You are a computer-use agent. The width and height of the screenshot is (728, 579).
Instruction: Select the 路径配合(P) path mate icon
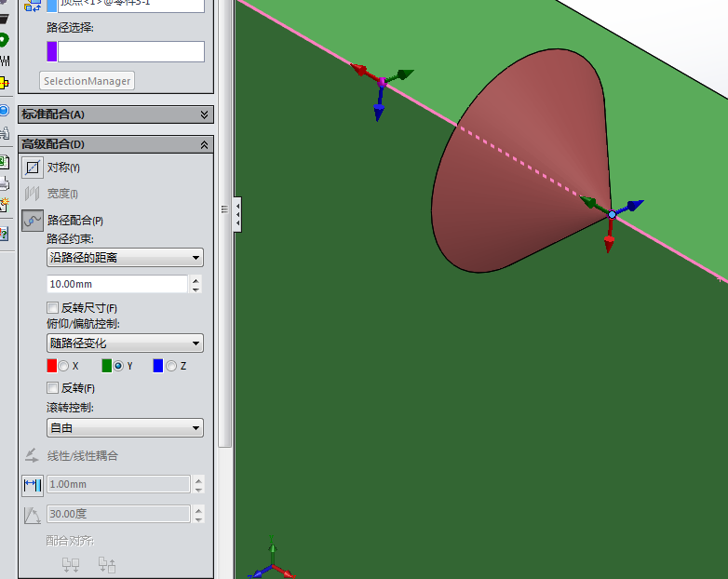(x=33, y=220)
